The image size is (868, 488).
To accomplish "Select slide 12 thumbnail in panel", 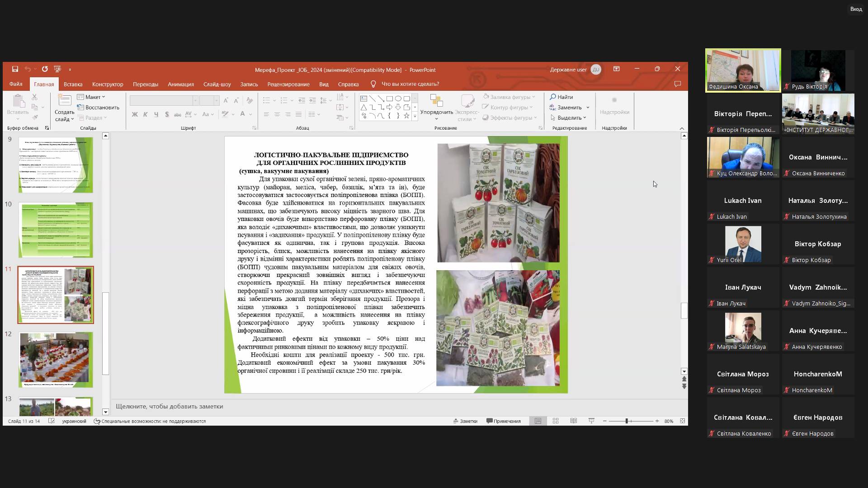I will [x=56, y=360].
